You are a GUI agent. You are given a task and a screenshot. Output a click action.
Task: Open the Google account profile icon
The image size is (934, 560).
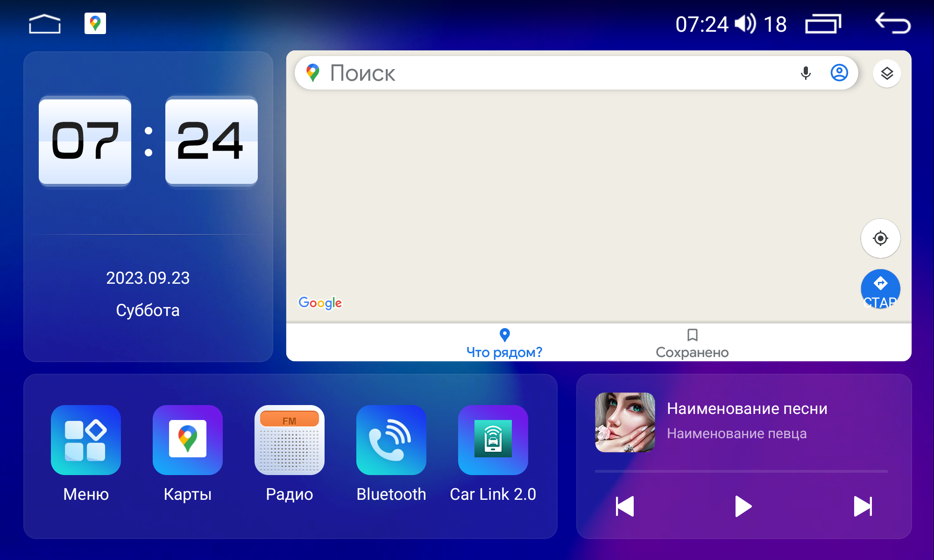tap(839, 73)
